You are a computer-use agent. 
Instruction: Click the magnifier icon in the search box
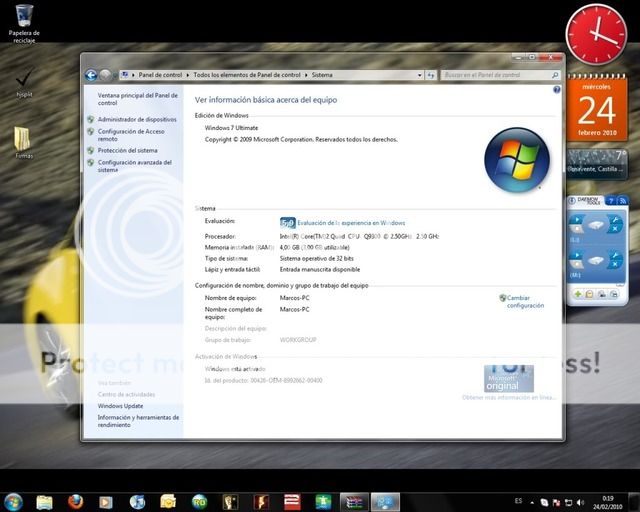click(x=555, y=75)
